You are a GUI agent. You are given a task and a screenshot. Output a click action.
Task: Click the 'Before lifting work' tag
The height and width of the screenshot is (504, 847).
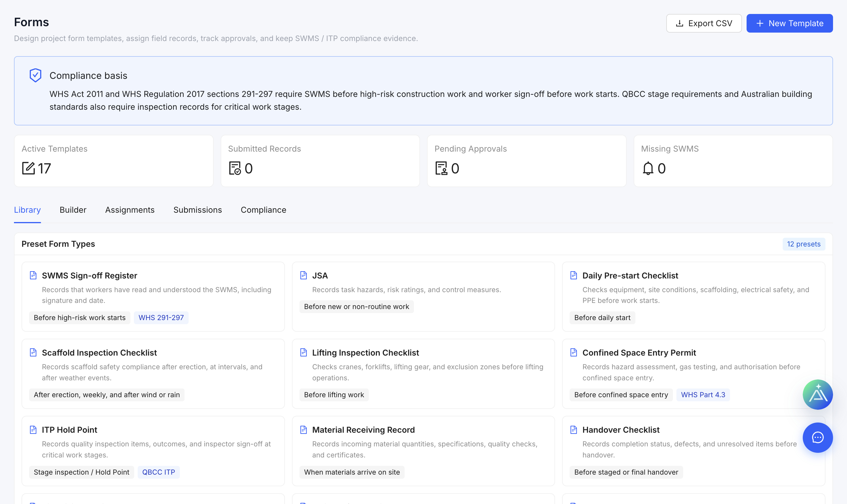[334, 395]
